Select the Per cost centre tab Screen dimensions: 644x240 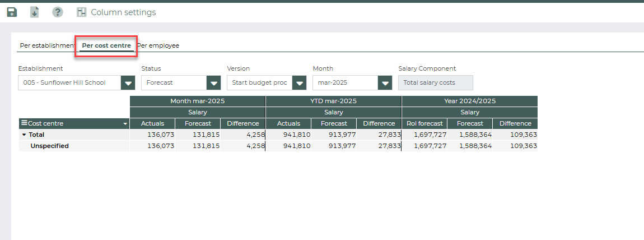click(106, 45)
